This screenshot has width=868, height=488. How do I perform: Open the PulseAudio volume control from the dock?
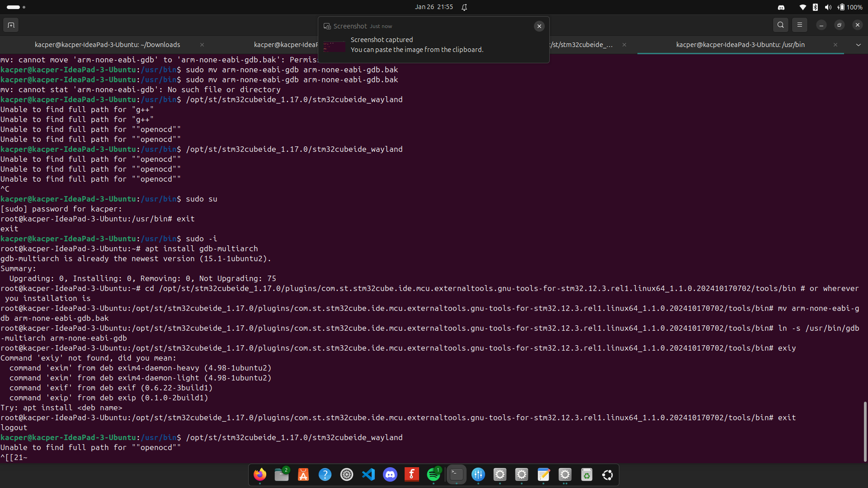tap(478, 474)
